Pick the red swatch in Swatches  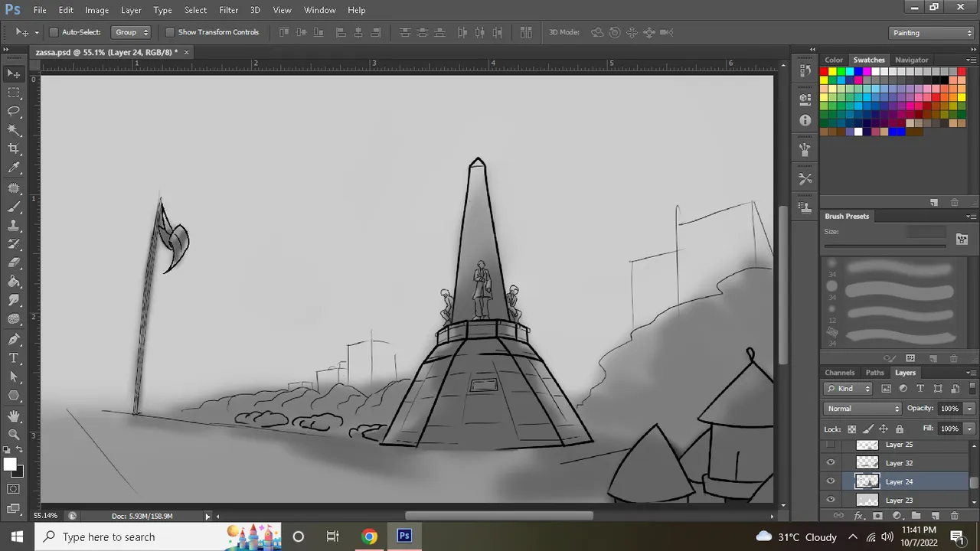[x=824, y=72]
